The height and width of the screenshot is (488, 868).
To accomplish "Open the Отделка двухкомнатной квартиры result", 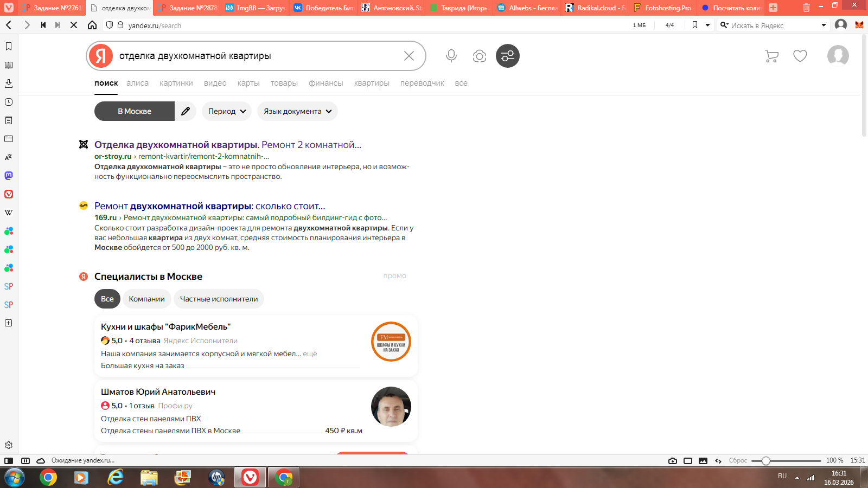I will coord(228,145).
